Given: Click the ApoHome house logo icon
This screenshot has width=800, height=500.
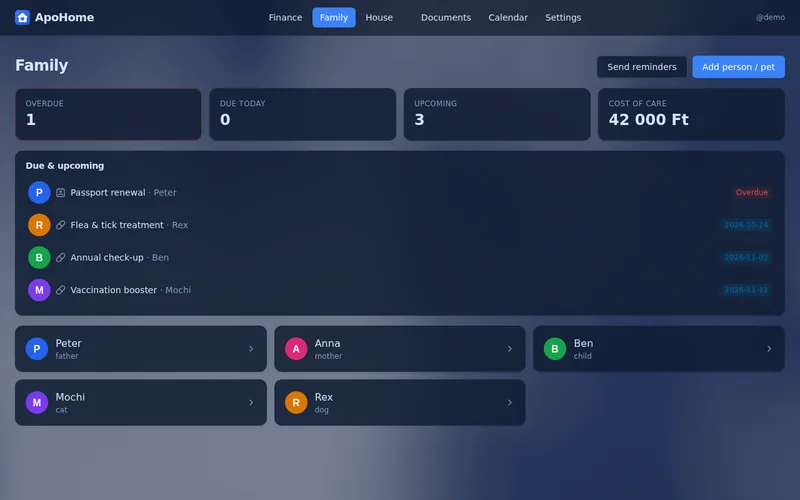Looking at the screenshot, I should click(22, 17).
